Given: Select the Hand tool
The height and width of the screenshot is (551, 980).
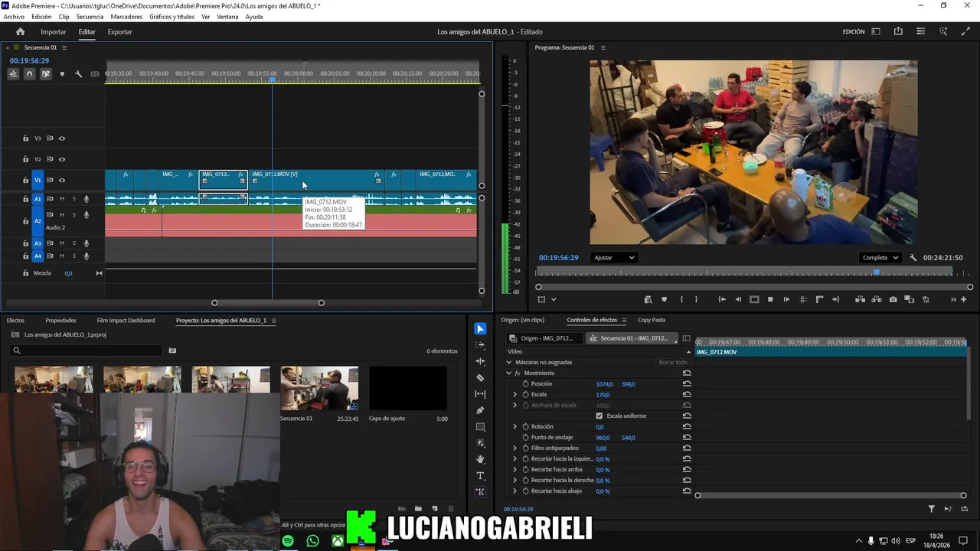Looking at the screenshot, I should (480, 459).
